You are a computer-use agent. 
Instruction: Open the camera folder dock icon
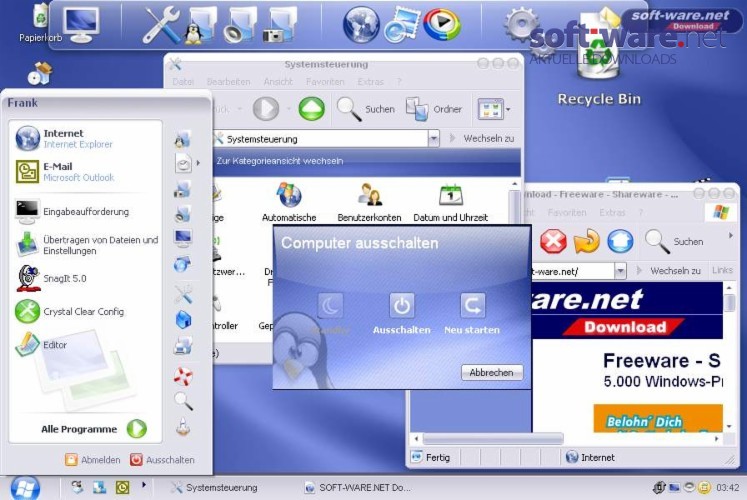pyautogui.click(x=280, y=26)
